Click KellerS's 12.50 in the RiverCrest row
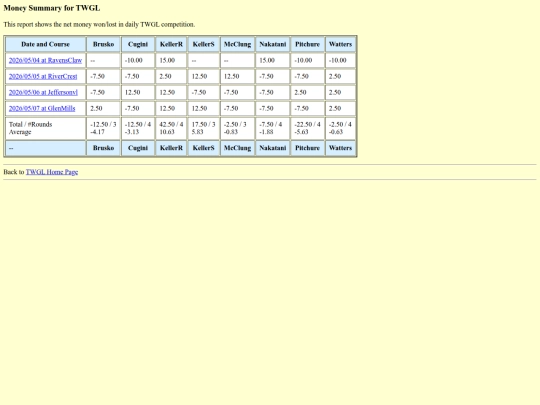This screenshot has width=540, height=405. tap(204, 76)
